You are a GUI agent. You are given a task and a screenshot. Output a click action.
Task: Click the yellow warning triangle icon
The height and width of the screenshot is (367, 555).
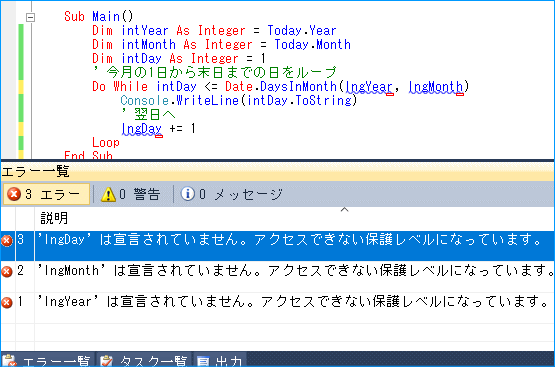click(108, 194)
